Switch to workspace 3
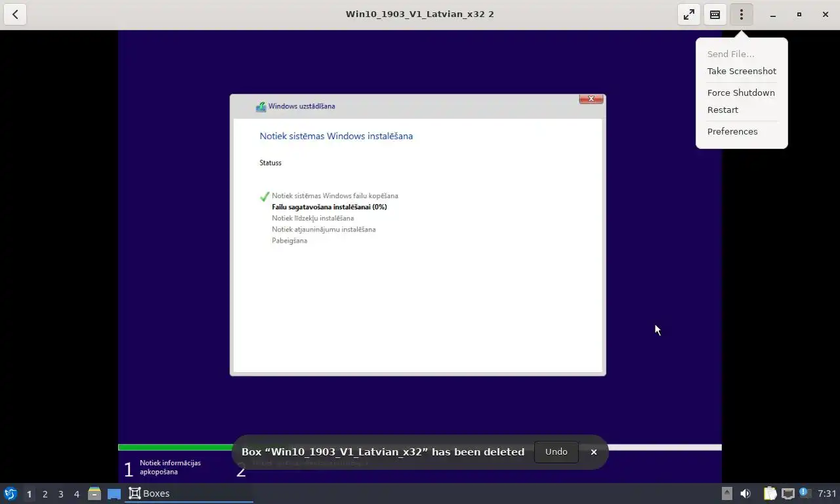 (60, 493)
